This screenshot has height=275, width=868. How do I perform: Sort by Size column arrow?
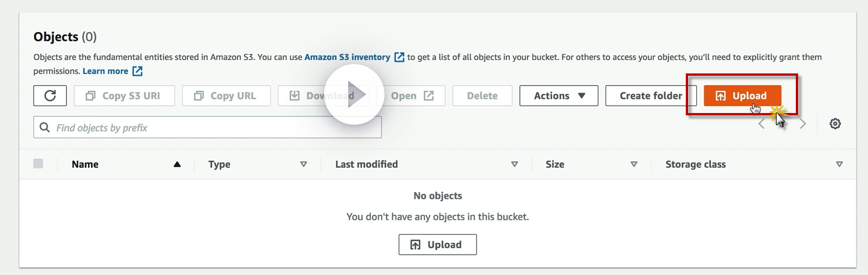point(634,164)
